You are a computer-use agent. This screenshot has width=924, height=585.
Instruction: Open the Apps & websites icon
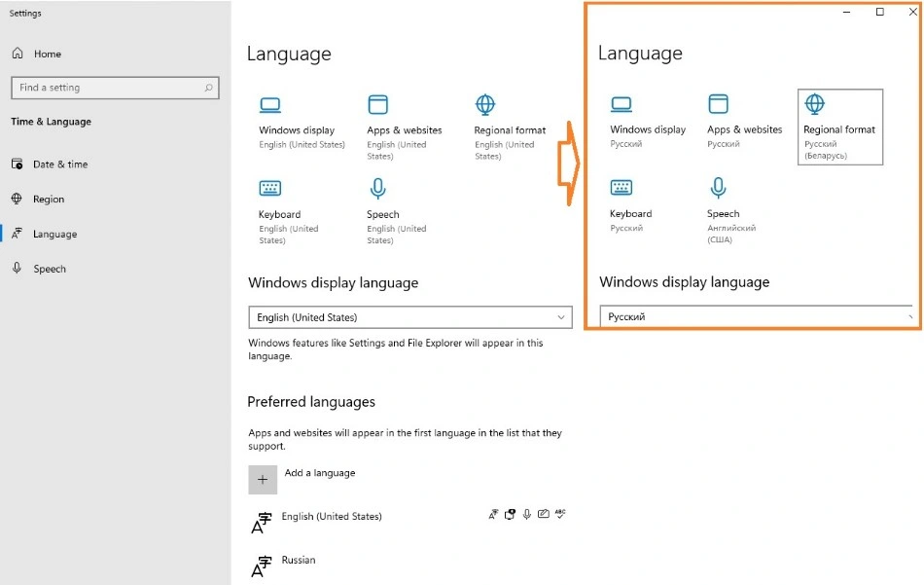(377, 105)
